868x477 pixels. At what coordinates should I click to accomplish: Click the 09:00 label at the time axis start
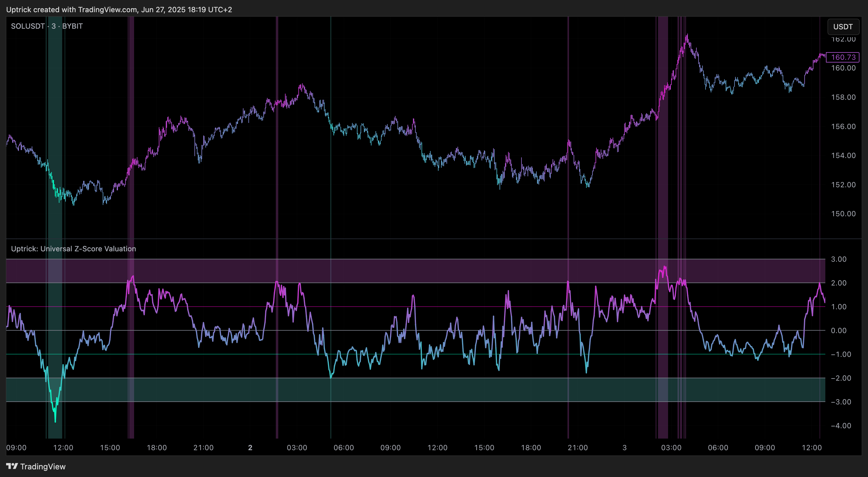pyautogui.click(x=16, y=448)
